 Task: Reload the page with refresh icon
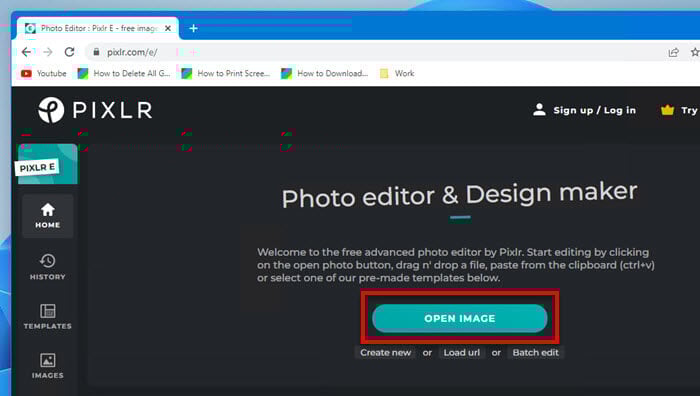pyautogui.click(x=69, y=52)
